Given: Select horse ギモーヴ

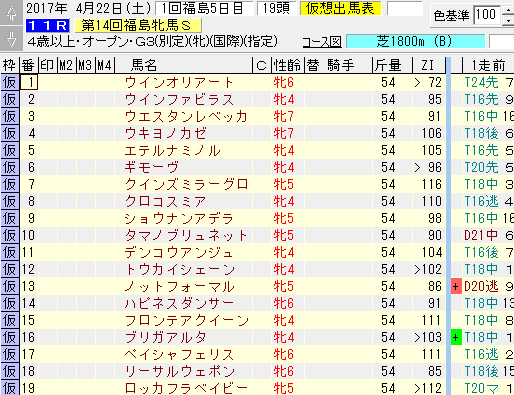Looking at the screenshot, I should pos(152,167).
